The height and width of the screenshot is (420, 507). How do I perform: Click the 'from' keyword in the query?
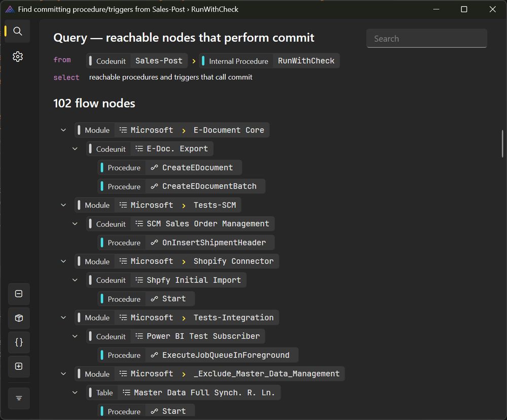(62, 60)
